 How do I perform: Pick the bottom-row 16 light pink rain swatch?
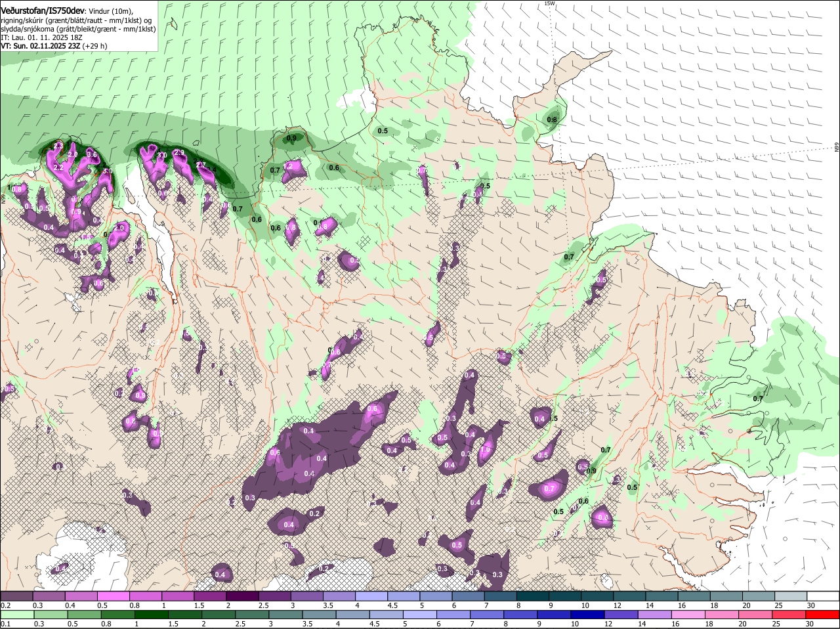point(689,615)
